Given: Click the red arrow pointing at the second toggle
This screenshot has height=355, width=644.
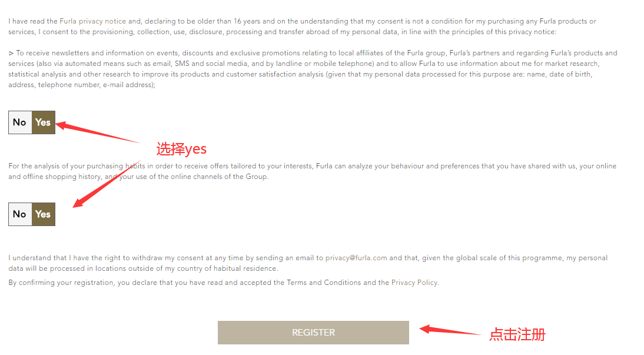Looking at the screenshot, I should point(108,184).
